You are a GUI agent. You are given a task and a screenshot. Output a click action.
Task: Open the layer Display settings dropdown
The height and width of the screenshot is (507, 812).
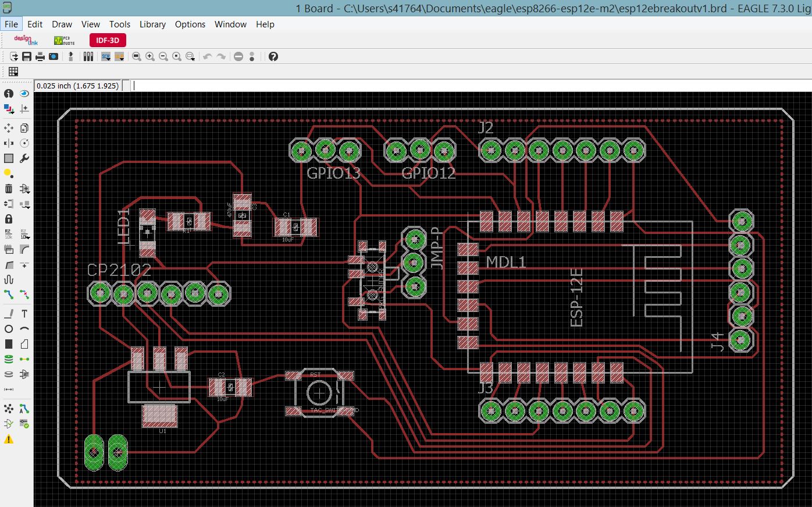coord(9,109)
